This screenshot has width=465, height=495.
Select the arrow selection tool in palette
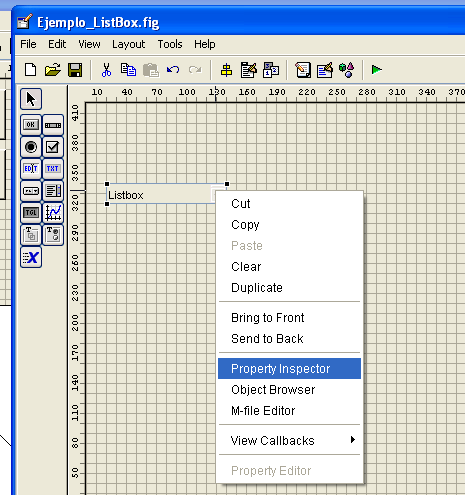(31, 99)
